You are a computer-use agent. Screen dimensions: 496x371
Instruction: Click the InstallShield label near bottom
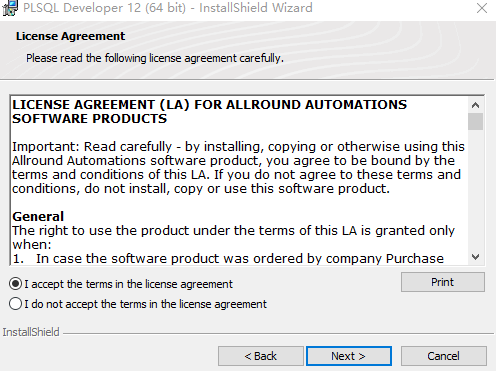(x=31, y=332)
